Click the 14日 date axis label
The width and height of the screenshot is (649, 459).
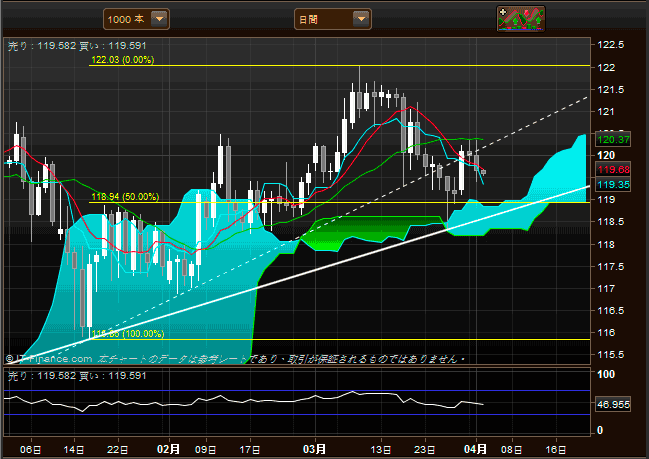[x=74, y=449]
